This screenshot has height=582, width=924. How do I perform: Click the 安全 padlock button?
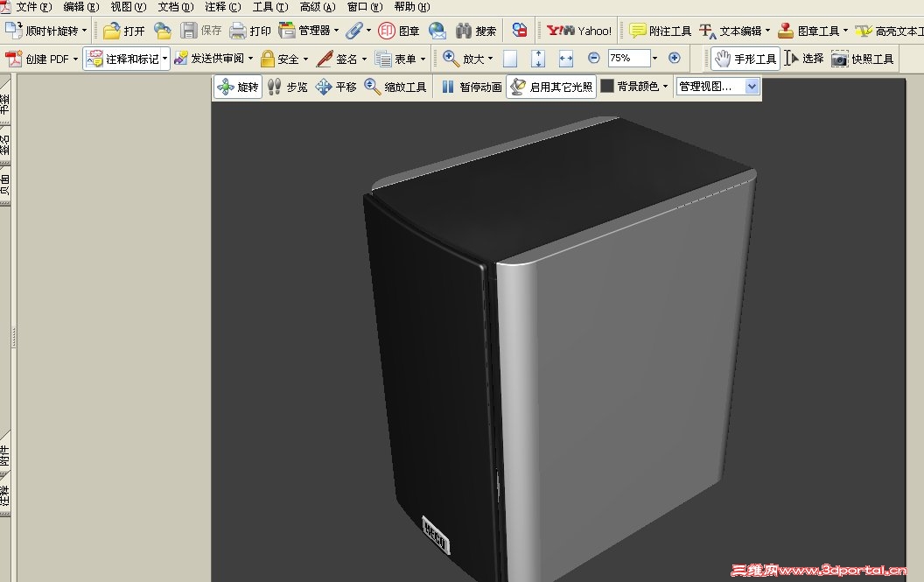coord(279,59)
